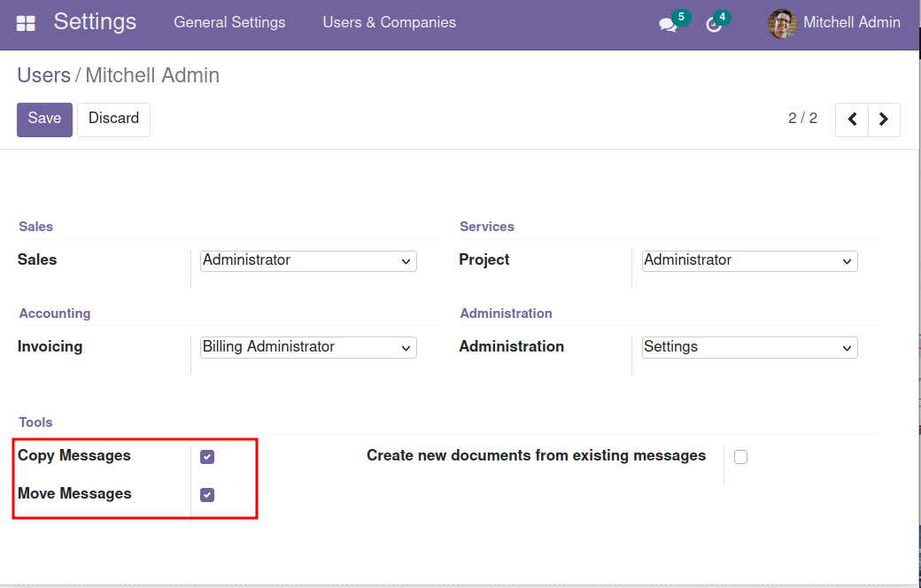Click the 2 / 2 pager counter
921x588 pixels.
click(x=802, y=119)
